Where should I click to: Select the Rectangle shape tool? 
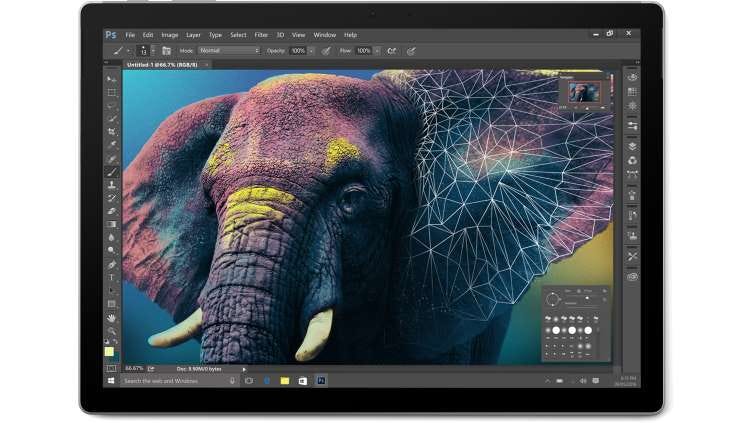coord(111,304)
